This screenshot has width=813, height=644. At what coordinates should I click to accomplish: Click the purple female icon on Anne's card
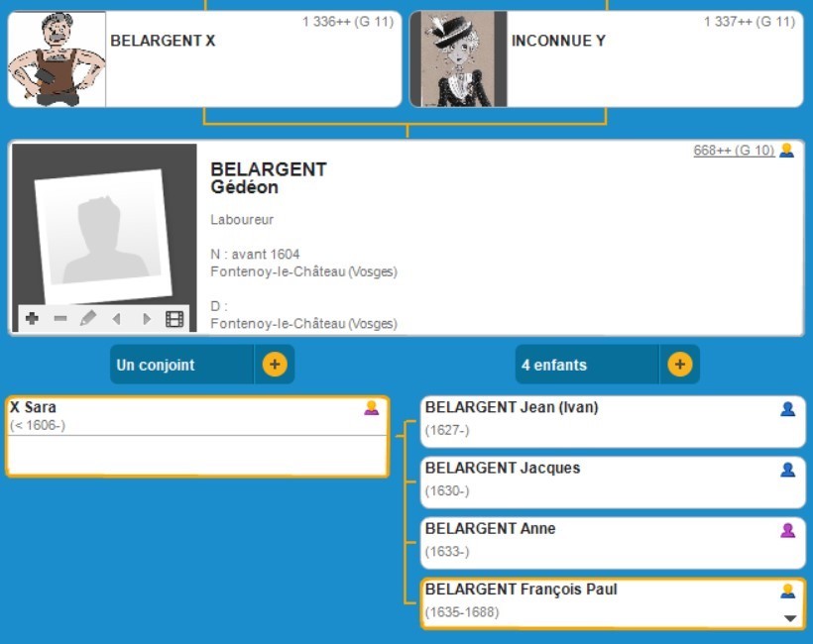tap(787, 530)
